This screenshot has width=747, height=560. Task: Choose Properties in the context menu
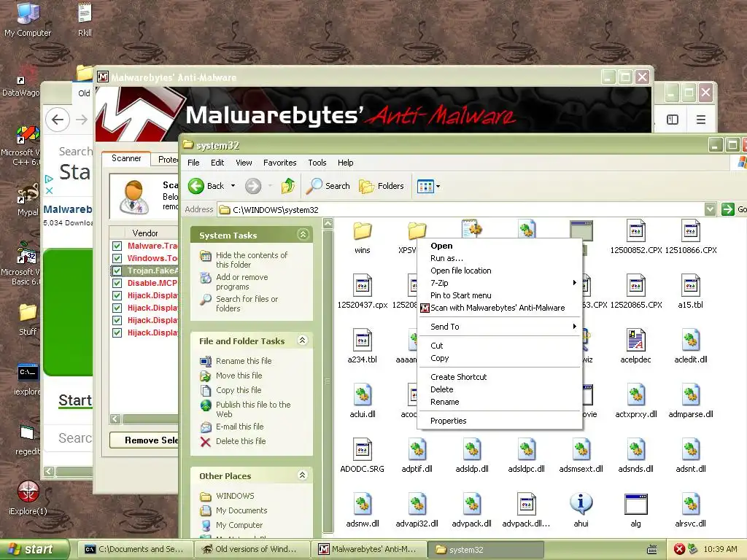coord(499,421)
